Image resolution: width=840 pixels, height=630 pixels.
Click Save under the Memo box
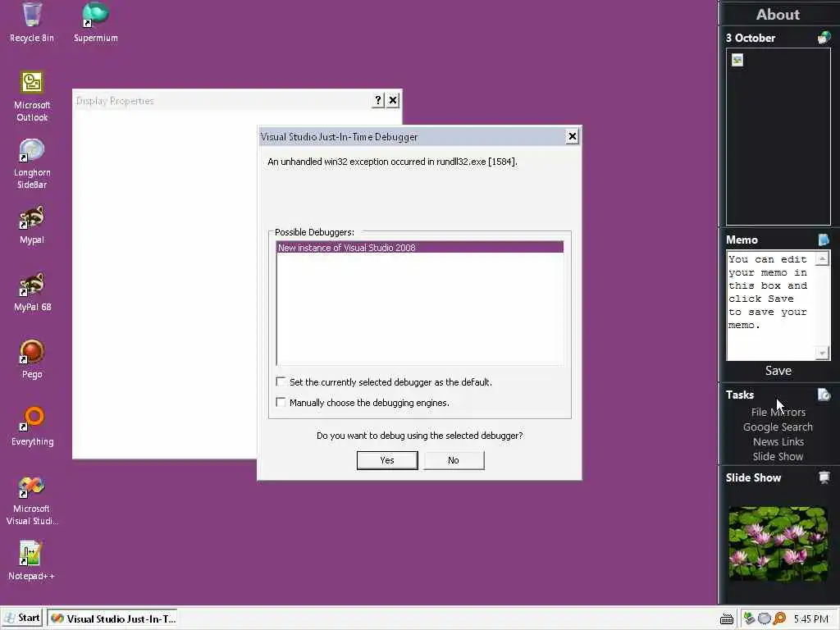point(778,371)
